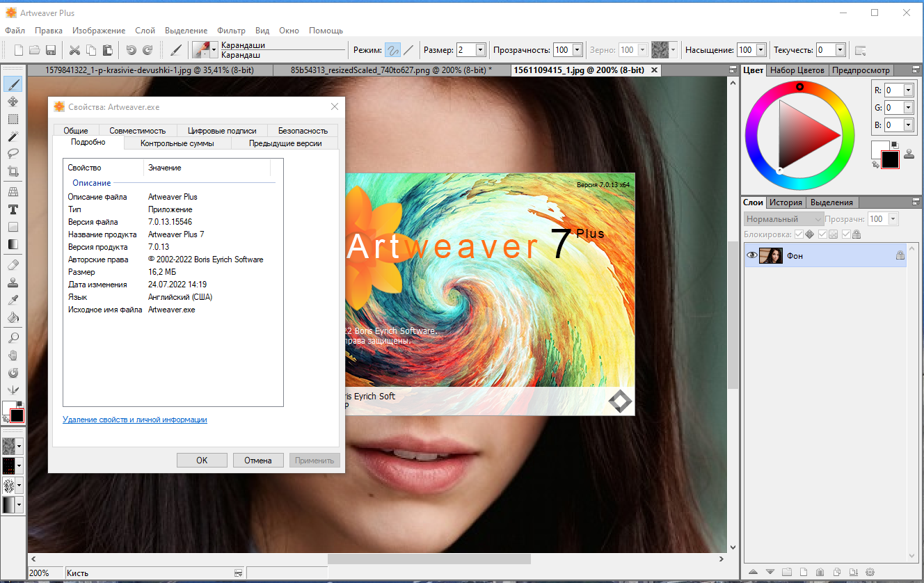The height and width of the screenshot is (583, 924).
Task: Open the Совместимость tab in properties dialog
Action: tap(138, 131)
